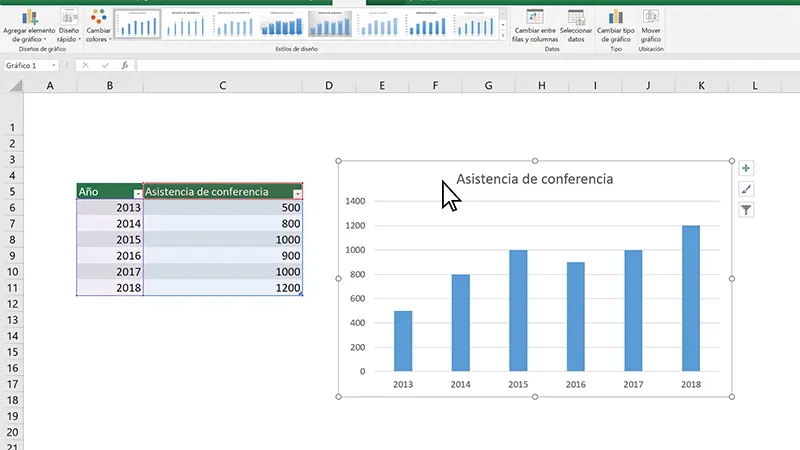Open the chart styles brush button
This screenshot has height=450, width=800.
point(746,189)
